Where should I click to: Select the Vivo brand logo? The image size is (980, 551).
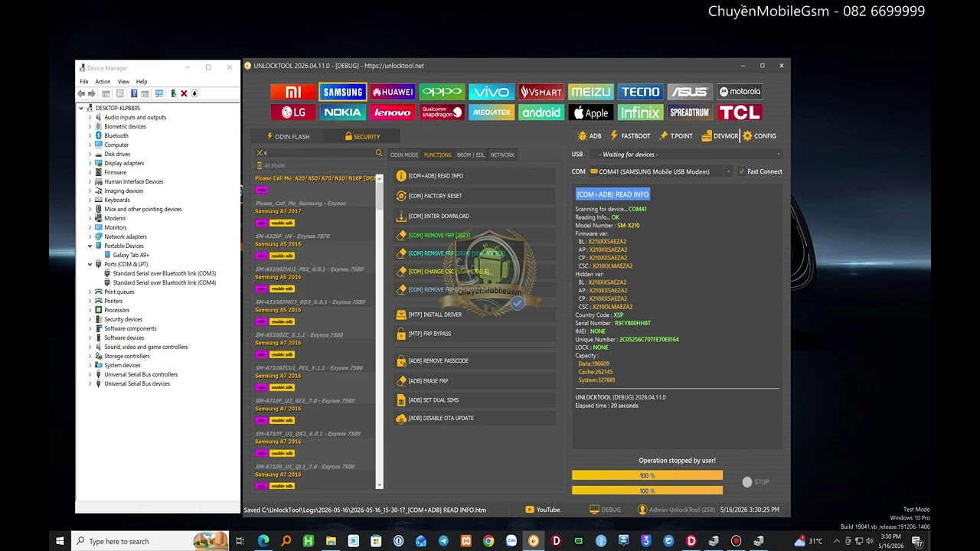(x=492, y=92)
